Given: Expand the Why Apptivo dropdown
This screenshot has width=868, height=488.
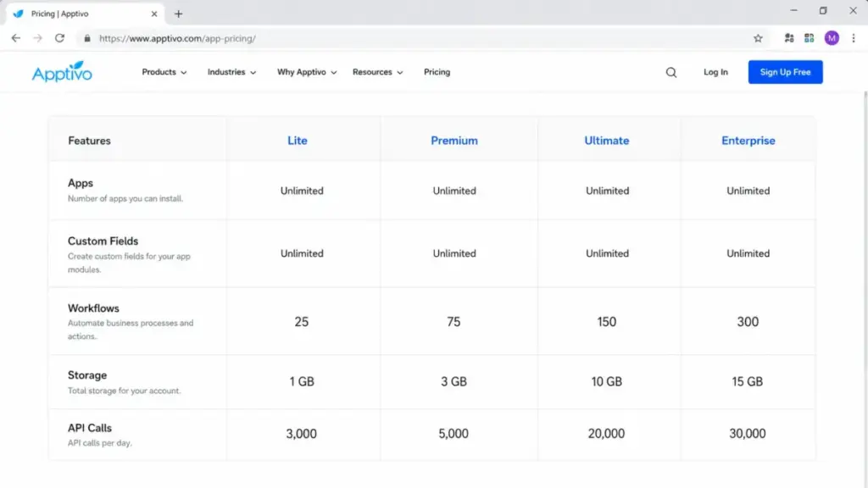Looking at the screenshot, I should 307,72.
